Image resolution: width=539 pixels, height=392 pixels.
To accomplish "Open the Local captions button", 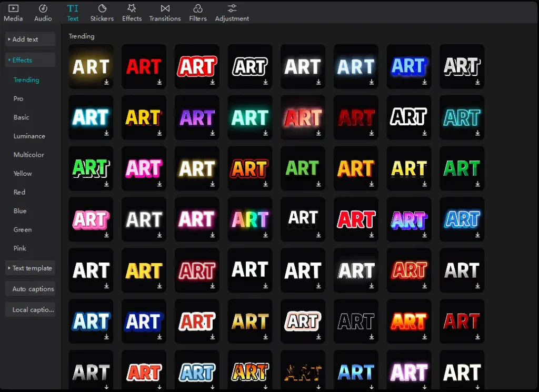I will pos(33,310).
